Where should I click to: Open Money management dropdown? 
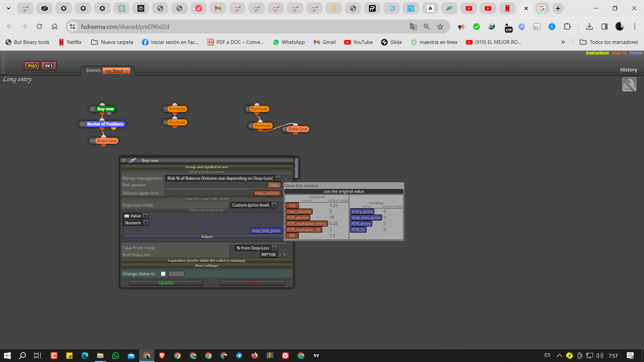click(x=223, y=178)
